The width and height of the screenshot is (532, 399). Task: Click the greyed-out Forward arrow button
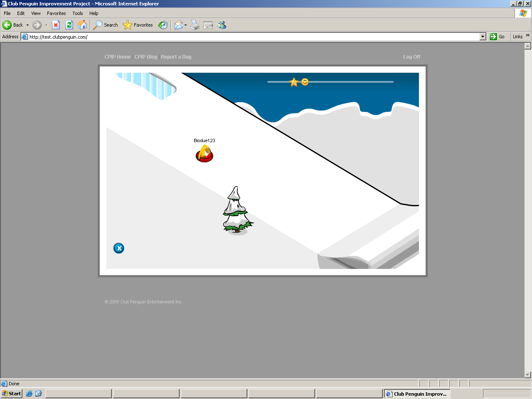coord(37,25)
